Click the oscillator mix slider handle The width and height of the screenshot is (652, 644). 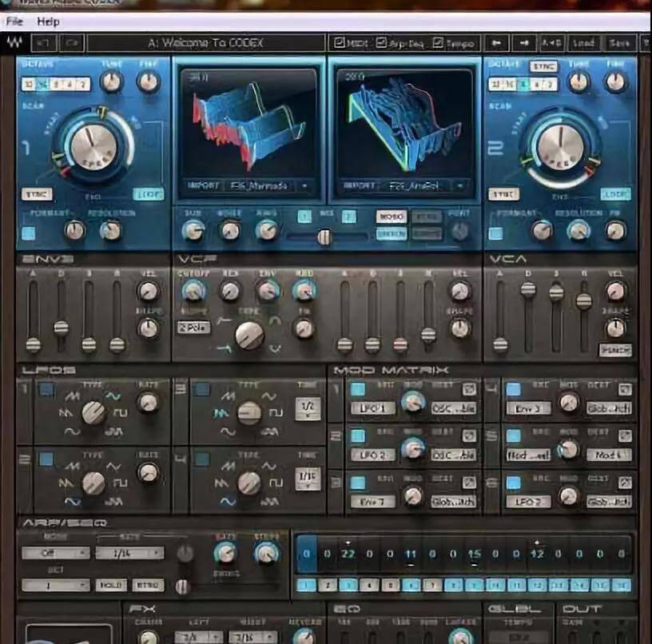[x=324, y=237]
